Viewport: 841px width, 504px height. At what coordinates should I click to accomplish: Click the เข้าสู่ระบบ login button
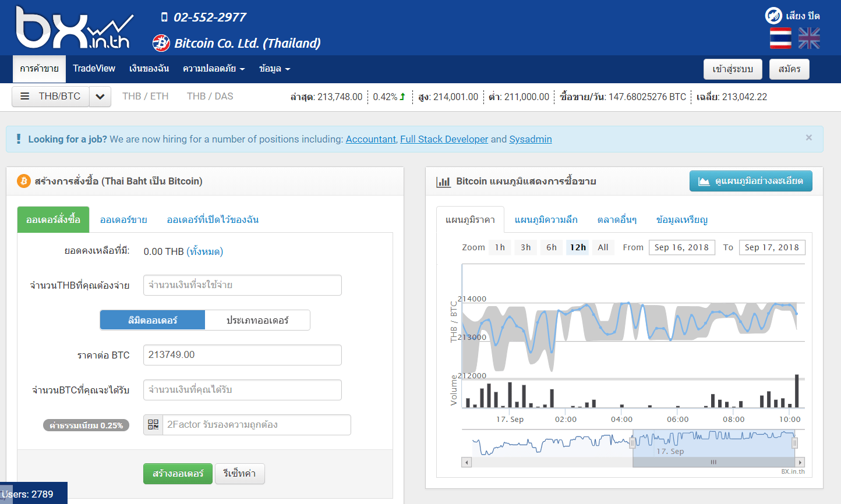(733, 69)
